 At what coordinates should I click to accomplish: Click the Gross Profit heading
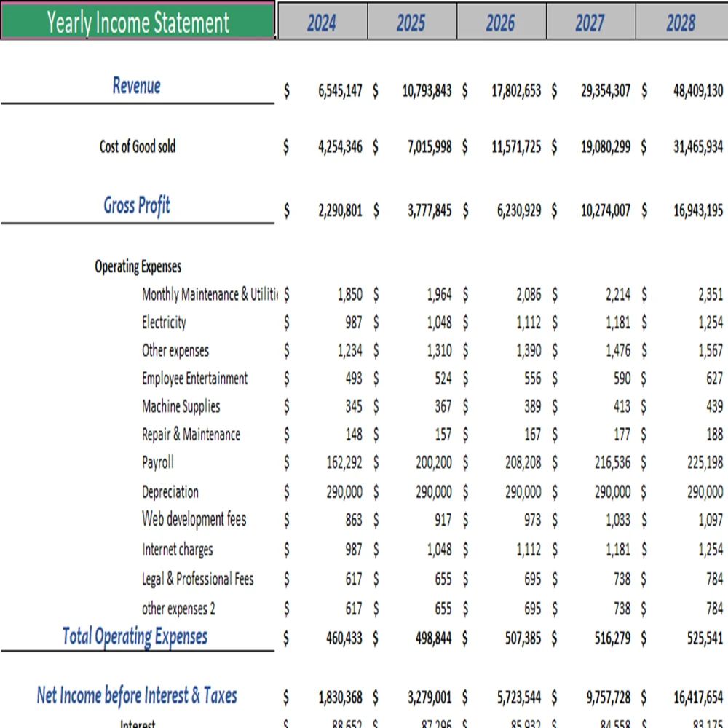[136, 206]
